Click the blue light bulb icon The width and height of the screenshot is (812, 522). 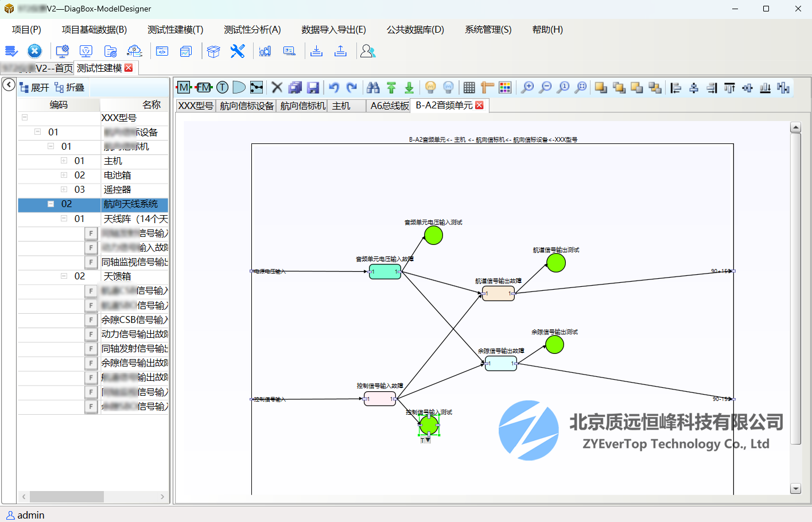pyautogui.click(x=448, y=87)
